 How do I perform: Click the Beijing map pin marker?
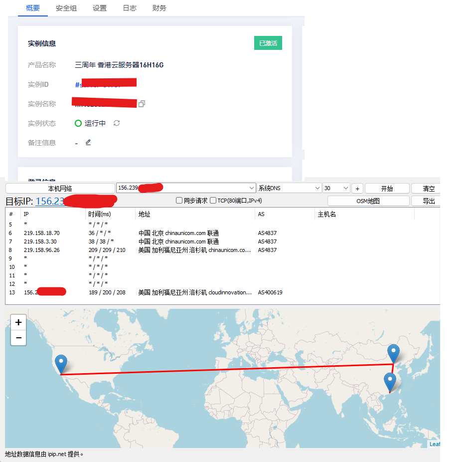point(393,354)
